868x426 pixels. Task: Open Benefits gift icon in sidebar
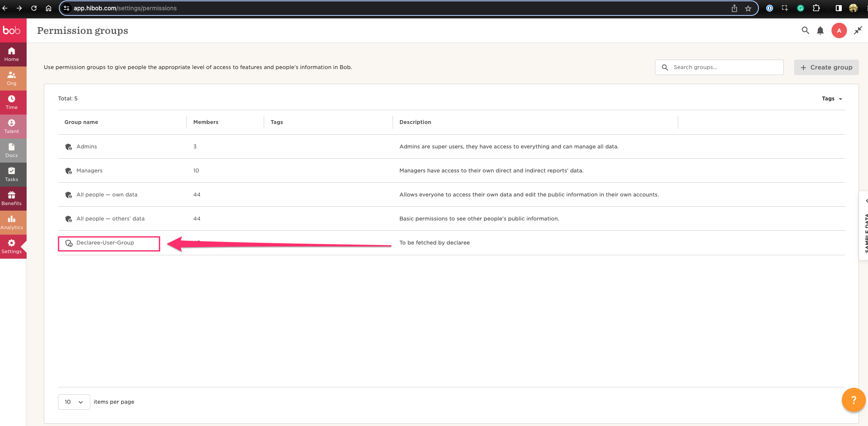click(12, 195)
